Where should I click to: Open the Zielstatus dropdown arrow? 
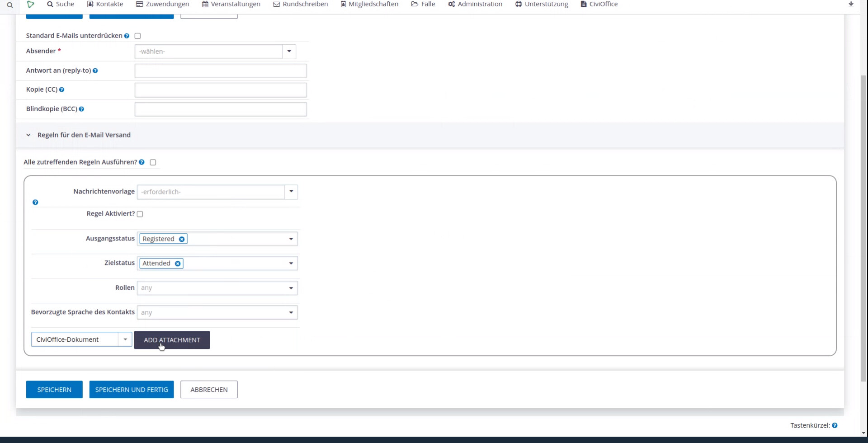click(x=291, y=263)
